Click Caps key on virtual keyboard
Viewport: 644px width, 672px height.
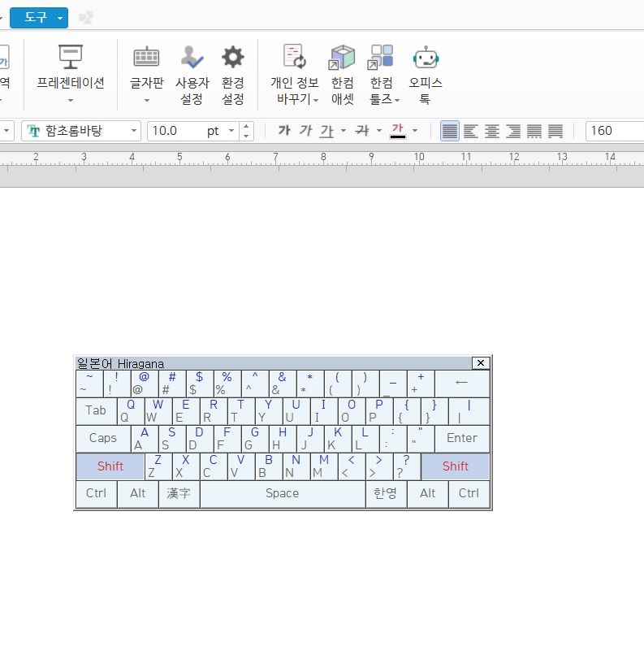(x=103, y=438)
